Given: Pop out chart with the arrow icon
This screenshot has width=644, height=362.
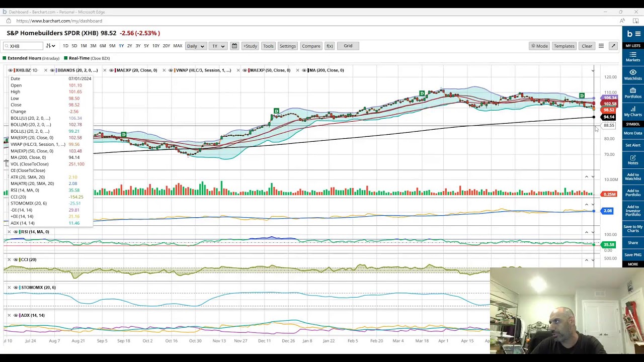Looking at the screenshot, I should (613, 46).
